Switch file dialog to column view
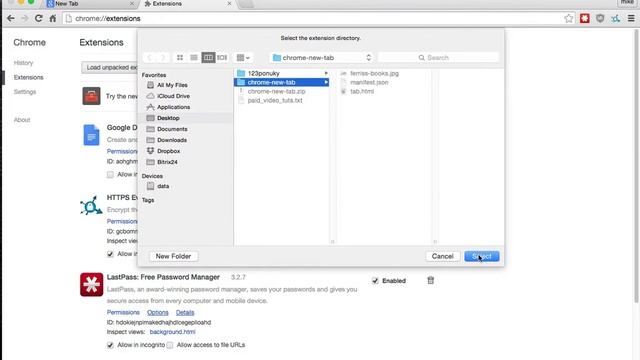The height and width of the screenshot is (360, 640). click(208, 58)
